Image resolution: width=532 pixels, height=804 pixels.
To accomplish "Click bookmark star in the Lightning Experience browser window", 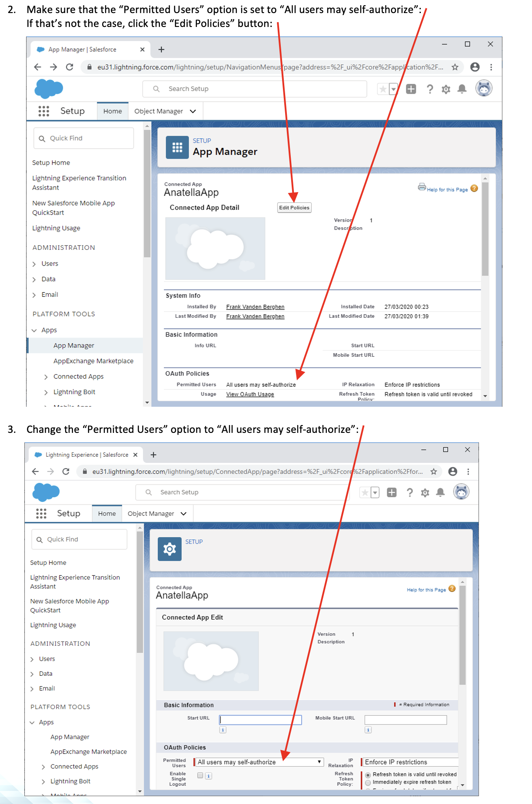I will click(433, 472).
